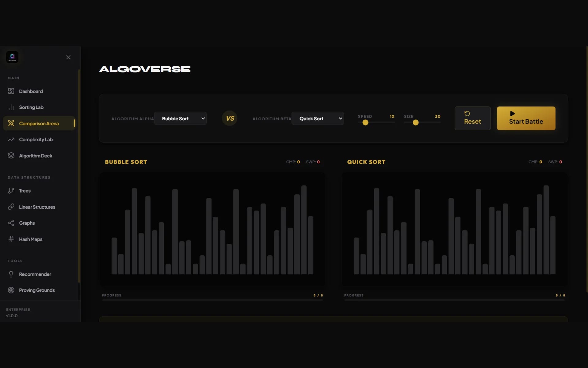Image resolution: width=588 pixels, height=368 pixels.
Task: Click the sidebar vertical scrollbar
Action: pos(79,176)
